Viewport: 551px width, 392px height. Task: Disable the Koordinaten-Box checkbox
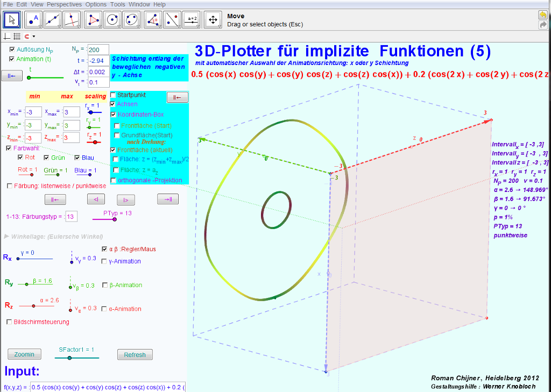(113, 115)
